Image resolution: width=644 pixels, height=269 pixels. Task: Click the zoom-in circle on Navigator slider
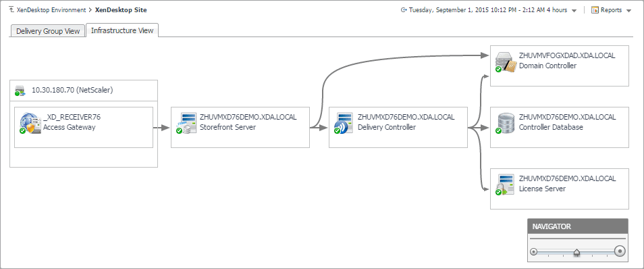click(x=619, y=251)
